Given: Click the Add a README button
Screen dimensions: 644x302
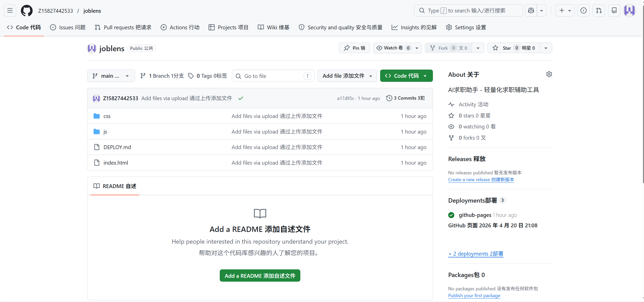Looking at the screenshot, I should pyautogui.click(x=260, y=275).
